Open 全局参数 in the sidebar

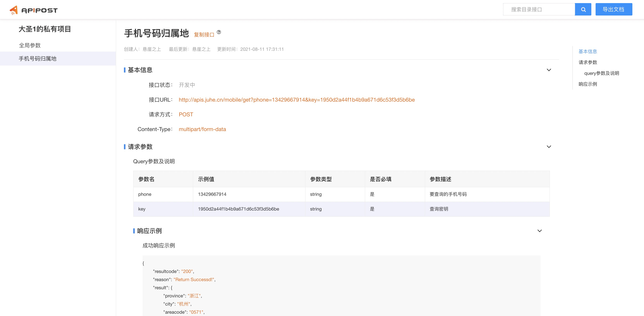(x=30, y=45)
